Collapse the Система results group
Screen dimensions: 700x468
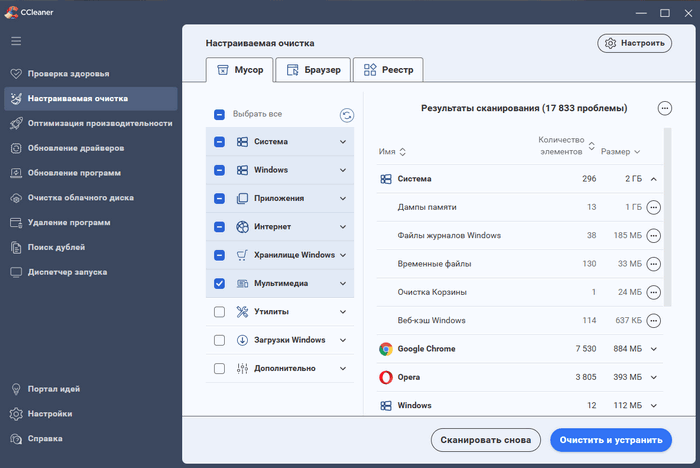click(654, 179)
